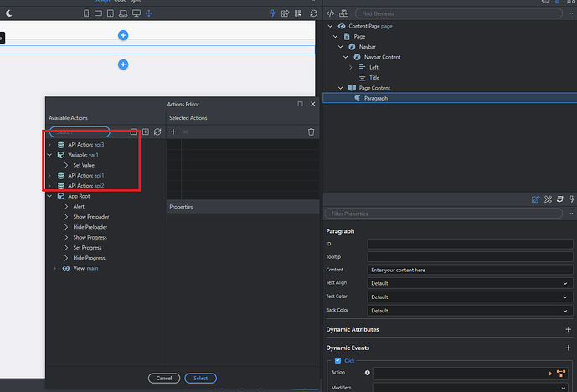This screenshot has width=577, height=392.
Task: Add a new Dynamic Attribute
Action: (x=568, y=330)
